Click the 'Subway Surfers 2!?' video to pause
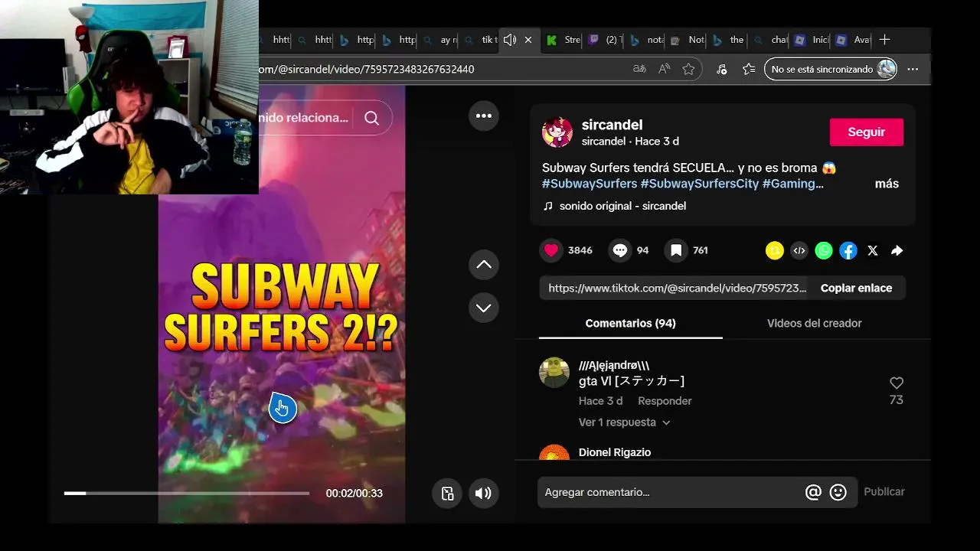 [282, 306]
